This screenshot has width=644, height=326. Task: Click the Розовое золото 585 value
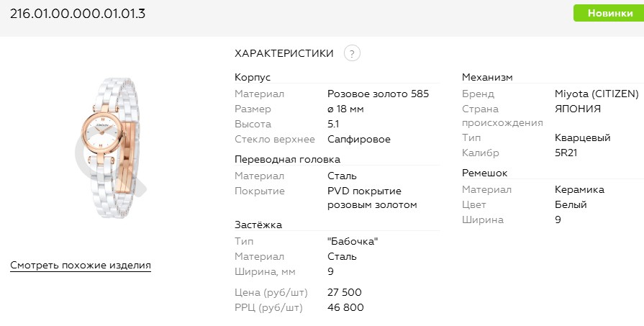point(378,94)
